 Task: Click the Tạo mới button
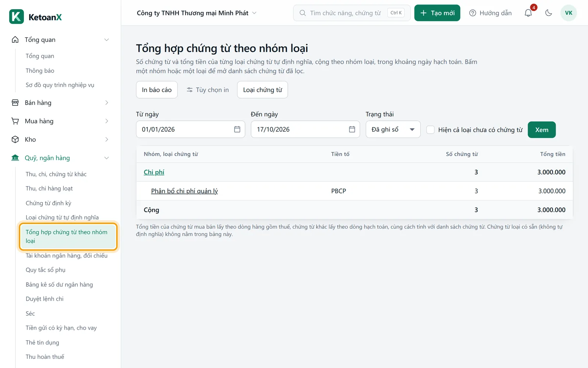437,13
